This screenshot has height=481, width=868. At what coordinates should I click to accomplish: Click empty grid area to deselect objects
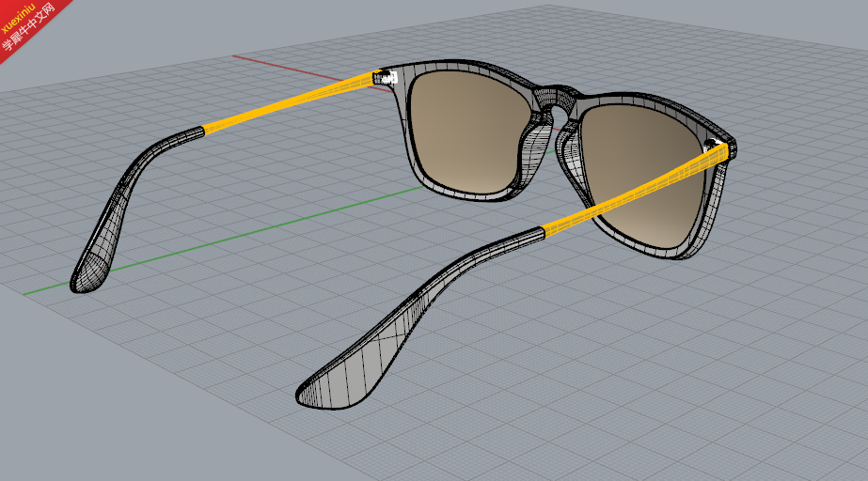click(x=664, y=387)
